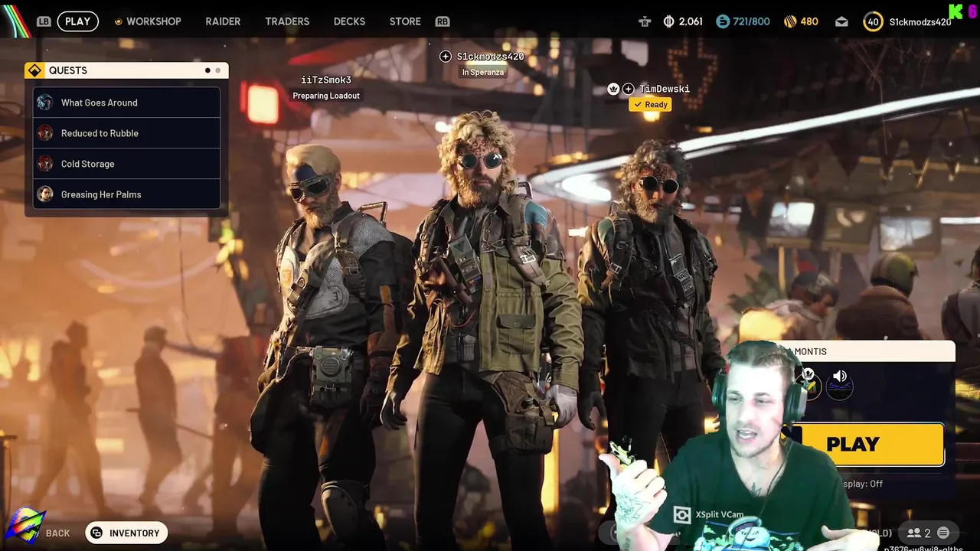Select the TimDewski player name
The width and height of the screenshot is (980, 551).
pyautogui.click(x=665, y=89)
